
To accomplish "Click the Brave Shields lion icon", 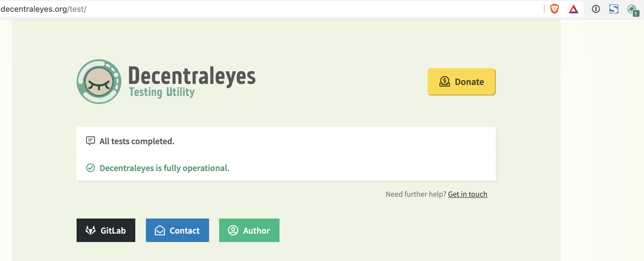I will click(555, 9).
